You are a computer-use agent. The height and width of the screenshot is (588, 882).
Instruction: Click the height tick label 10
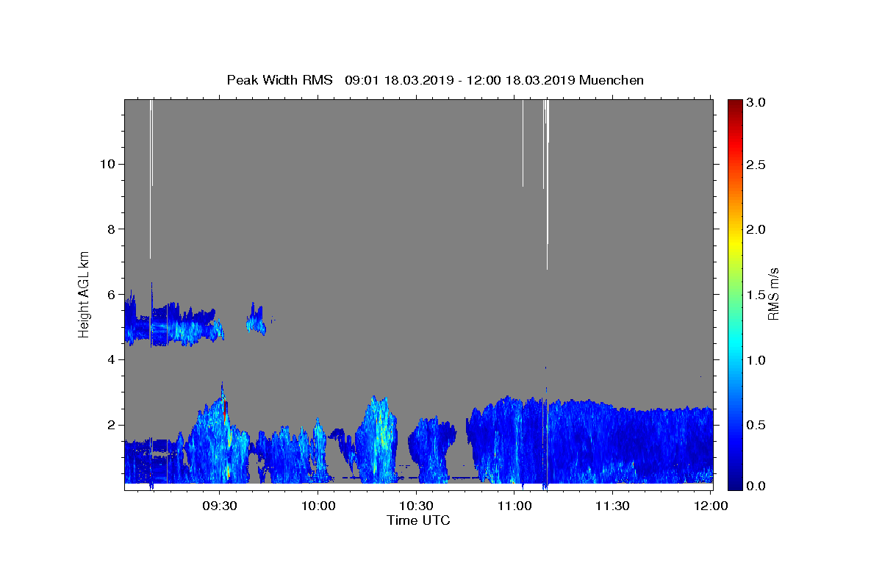point(107,164)
